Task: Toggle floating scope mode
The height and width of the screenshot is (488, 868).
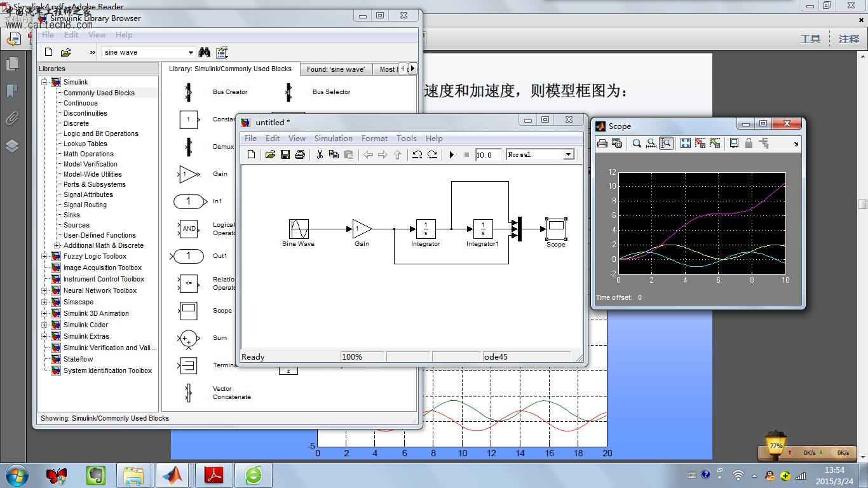Action: [x=734, y=143]
